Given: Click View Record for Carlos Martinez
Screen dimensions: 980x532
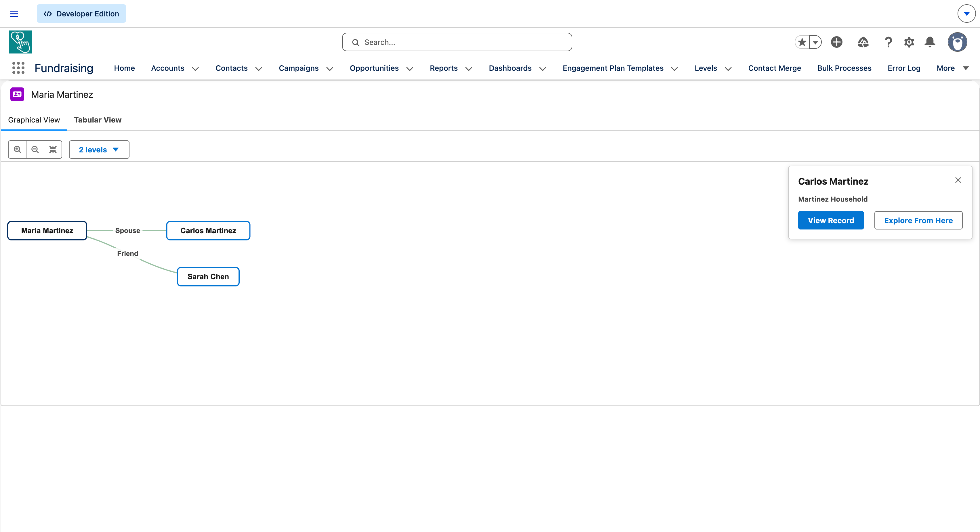Looking at the screenshot, I should (831, 220).
